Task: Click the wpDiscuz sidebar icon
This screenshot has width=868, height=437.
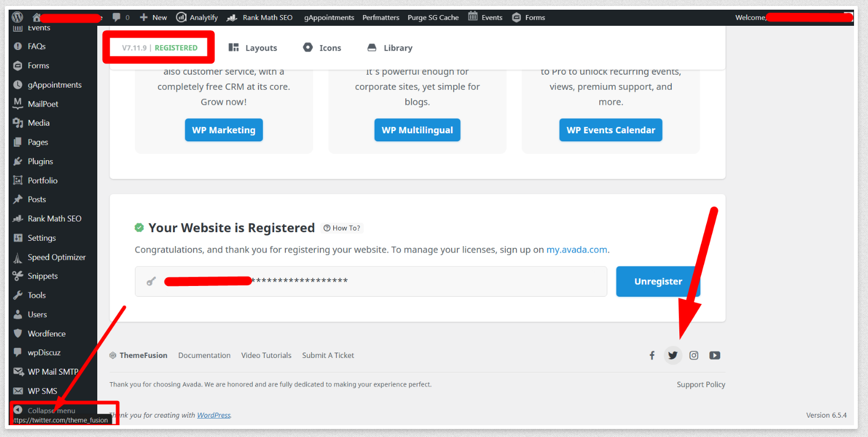Action: (x=18, y=353)
